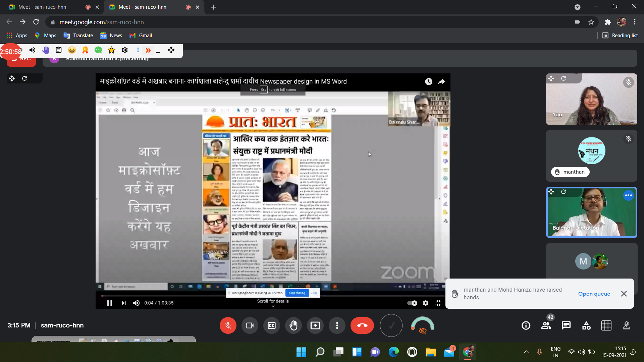644x362 pixels.
Task: Click the meeting details info icon
Action: click(x=526, y=325)
